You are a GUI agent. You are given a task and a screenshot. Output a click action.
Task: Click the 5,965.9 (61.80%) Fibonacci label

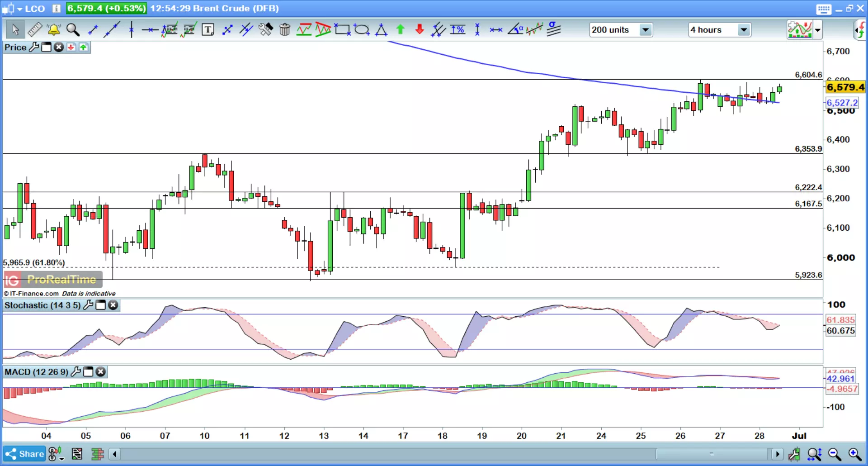34,262
